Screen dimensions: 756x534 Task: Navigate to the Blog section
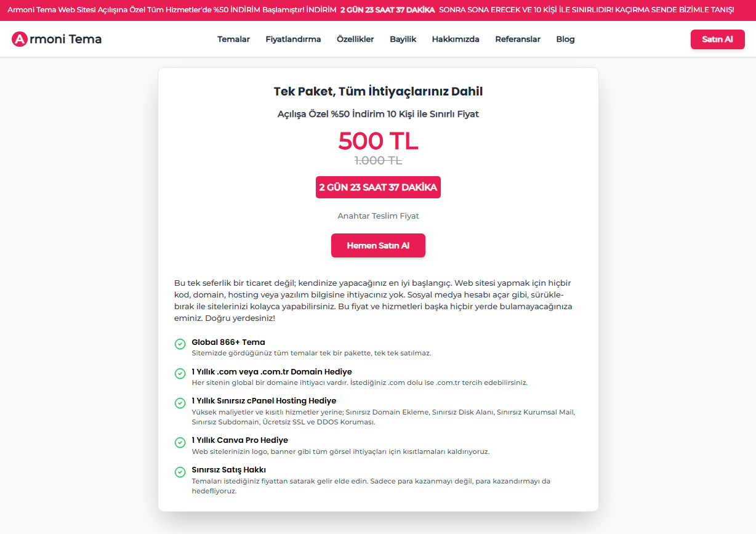(x=565, y=39)
